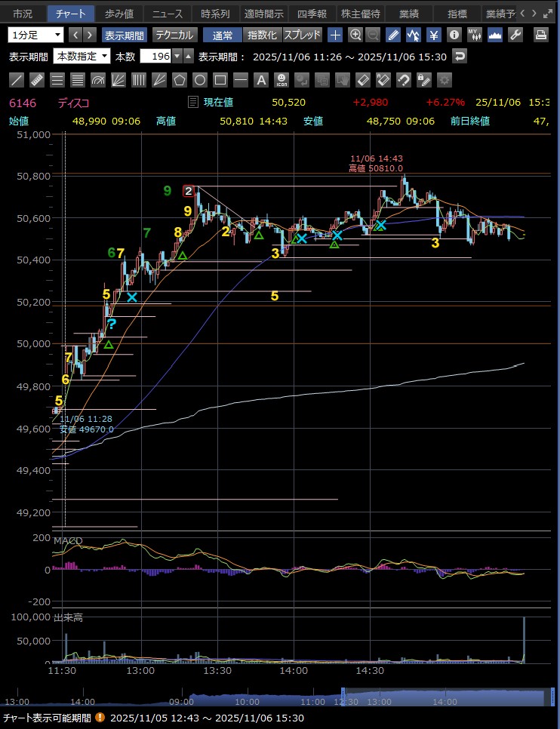
Task: Toggle the スプレッド spread display mode
Action: [303, 35]
